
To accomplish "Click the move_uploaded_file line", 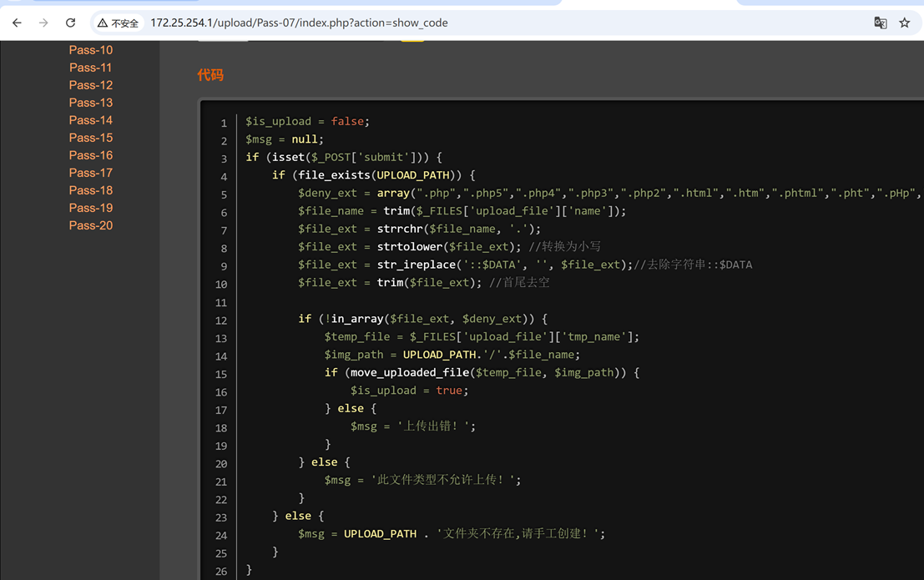I will [x=482, y=372].
